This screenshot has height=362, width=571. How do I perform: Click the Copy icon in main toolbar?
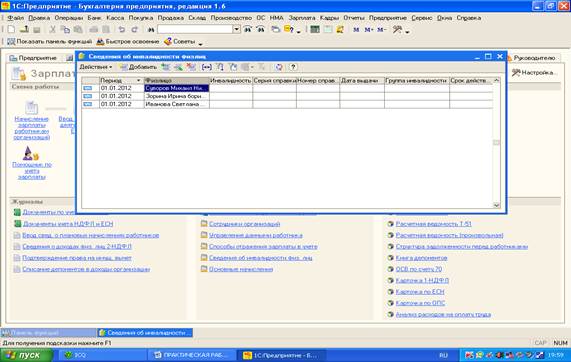65,29
